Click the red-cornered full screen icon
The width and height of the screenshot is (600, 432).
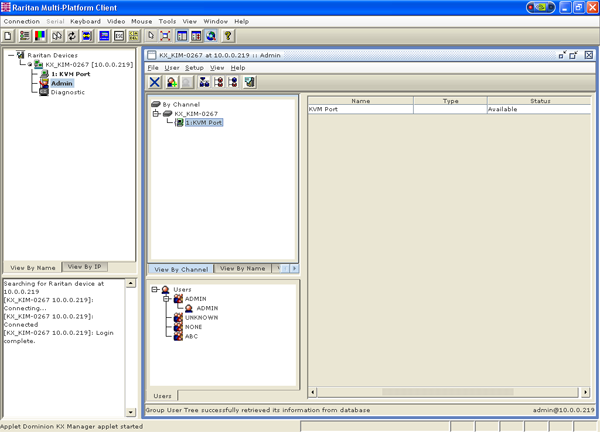[x=165, y=36]
